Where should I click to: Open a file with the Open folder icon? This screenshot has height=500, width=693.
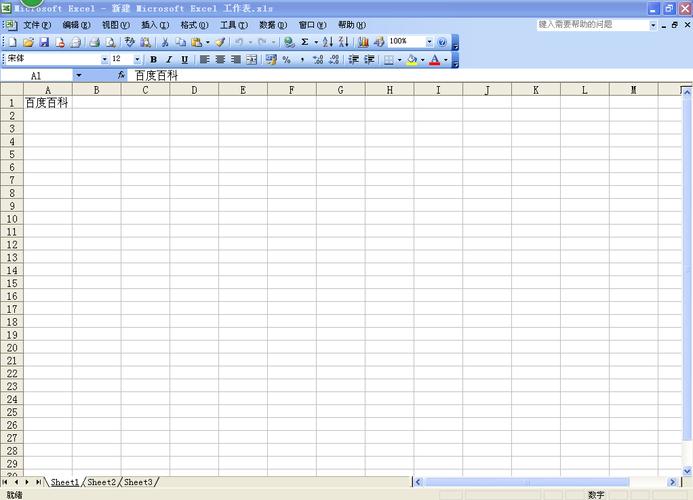click(28, 42)
